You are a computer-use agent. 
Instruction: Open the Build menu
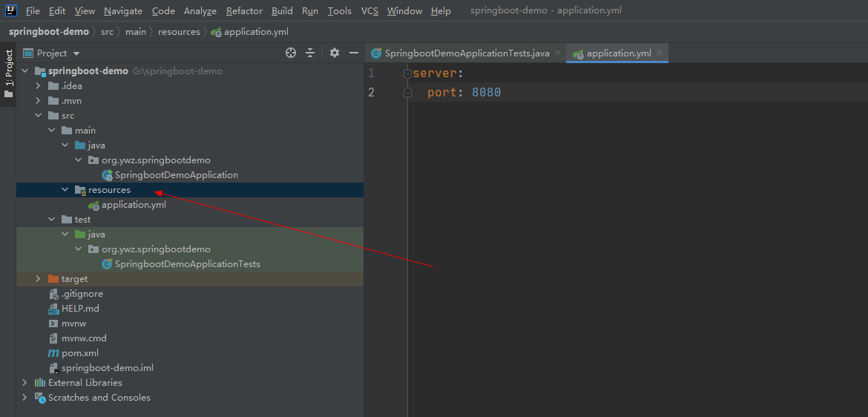coord(283,11)
